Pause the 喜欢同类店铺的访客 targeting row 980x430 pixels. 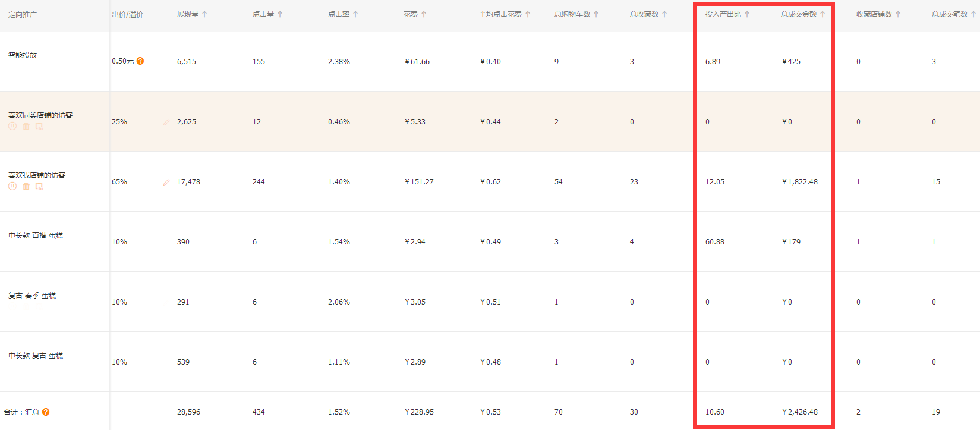pyautogui.click(x=12, y=127)
